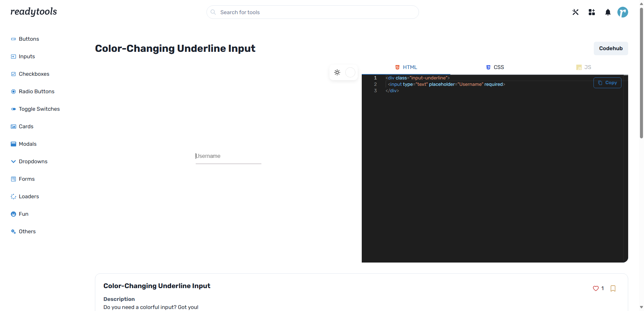Open the Checkboxes category
Image resolution: width=644 pixels, height=311 pixels.
tap(34, 74)
